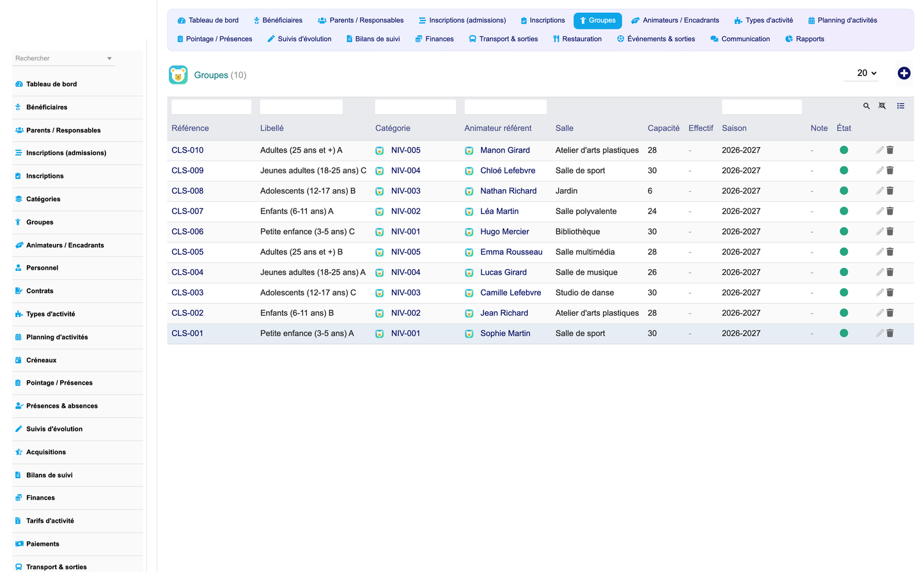
Task: Click the bear icon beside Manon Girard
Action: [x=469, y=151]
